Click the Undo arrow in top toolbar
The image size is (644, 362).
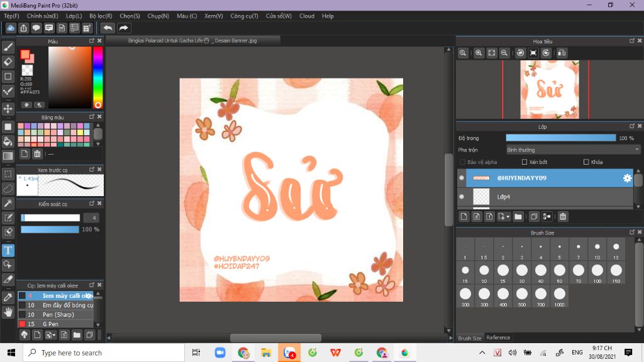click(108, 28)
